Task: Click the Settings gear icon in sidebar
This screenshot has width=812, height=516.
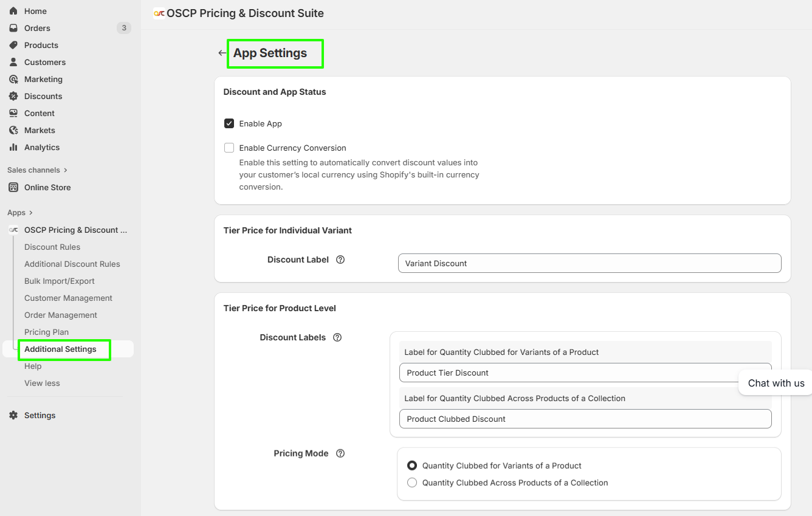Action: (x=13, y=415)
